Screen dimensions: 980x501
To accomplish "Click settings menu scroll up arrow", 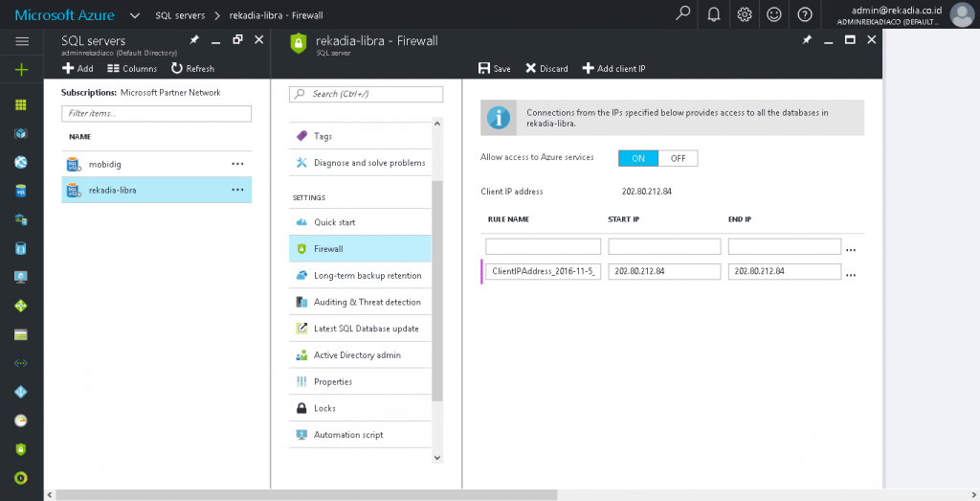I will pos(436,124).
